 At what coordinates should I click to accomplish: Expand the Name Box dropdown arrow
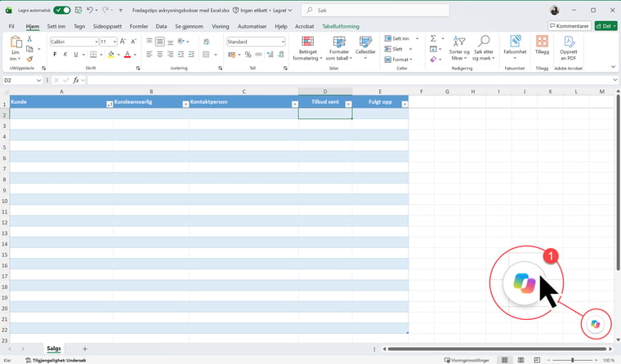(x=38, y=80)
